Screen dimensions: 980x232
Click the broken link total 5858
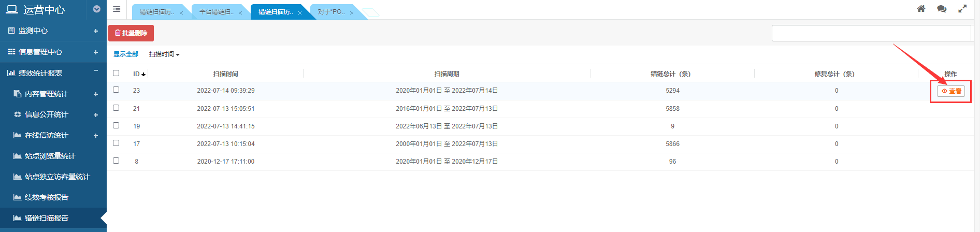pyautogui.click(x=672, y=109)
